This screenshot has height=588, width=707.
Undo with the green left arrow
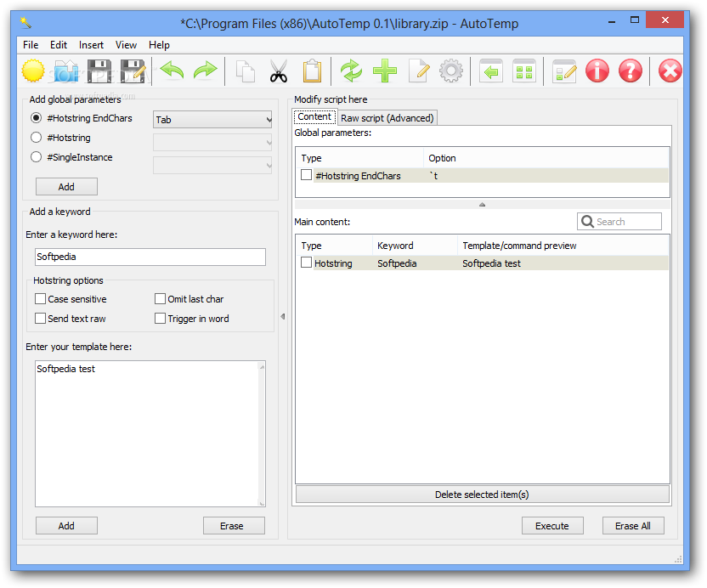tap(172, 71)
